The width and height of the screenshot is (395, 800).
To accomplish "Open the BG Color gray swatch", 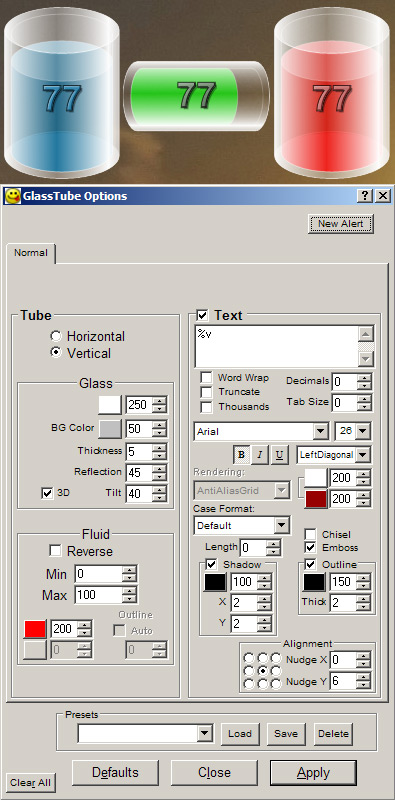I will point(110,429).
